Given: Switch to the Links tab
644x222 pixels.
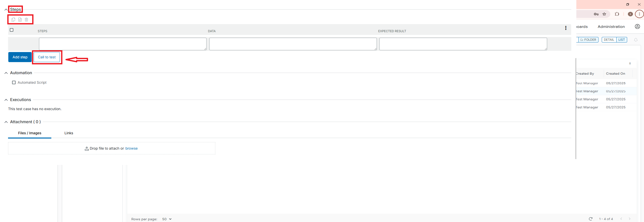Looking at the screenshot, I should (69, 133).
